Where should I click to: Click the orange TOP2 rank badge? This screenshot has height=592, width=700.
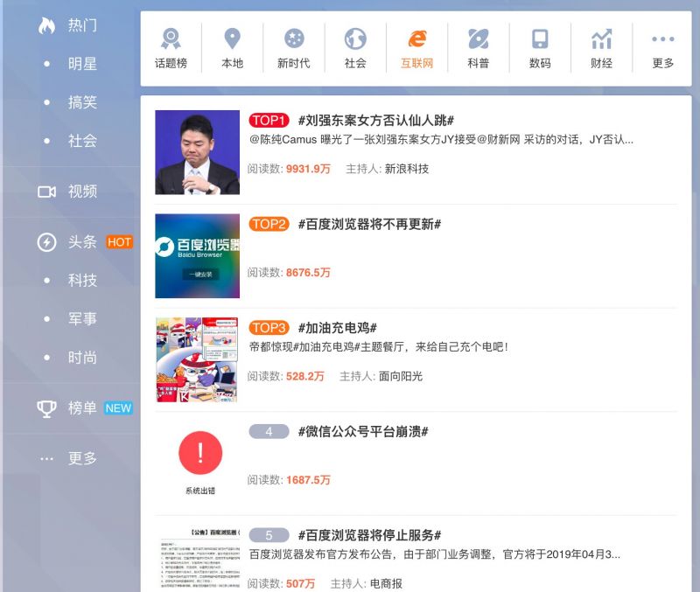269,224
